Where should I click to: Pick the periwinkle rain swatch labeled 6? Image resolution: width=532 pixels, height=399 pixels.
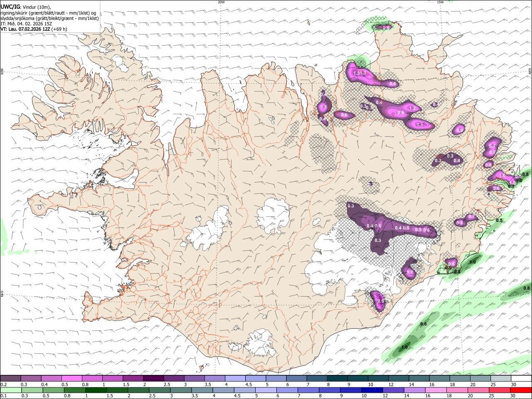(x=287, y=390)
